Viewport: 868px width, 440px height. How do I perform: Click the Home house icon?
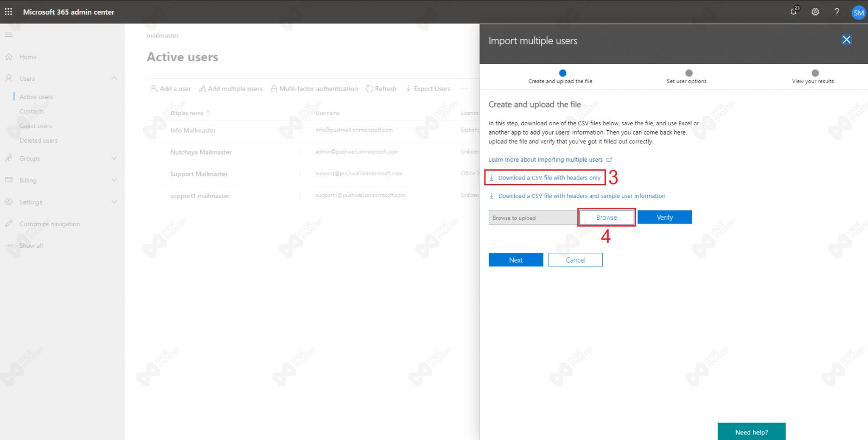(9, 56)
